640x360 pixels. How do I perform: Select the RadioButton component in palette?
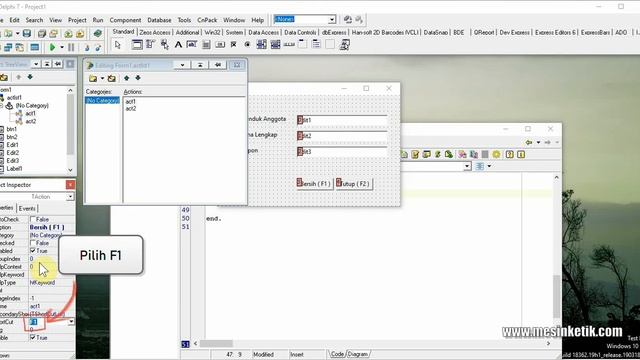click(x=247, y=44)
